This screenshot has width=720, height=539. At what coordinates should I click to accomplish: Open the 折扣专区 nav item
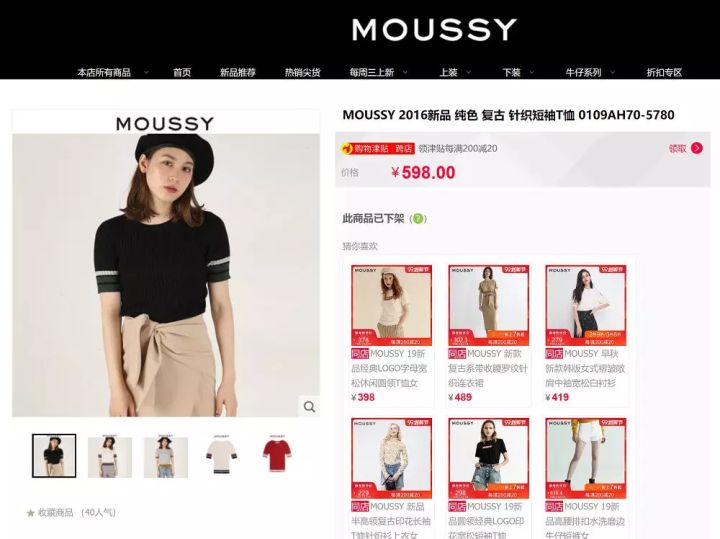pos(664,72)
